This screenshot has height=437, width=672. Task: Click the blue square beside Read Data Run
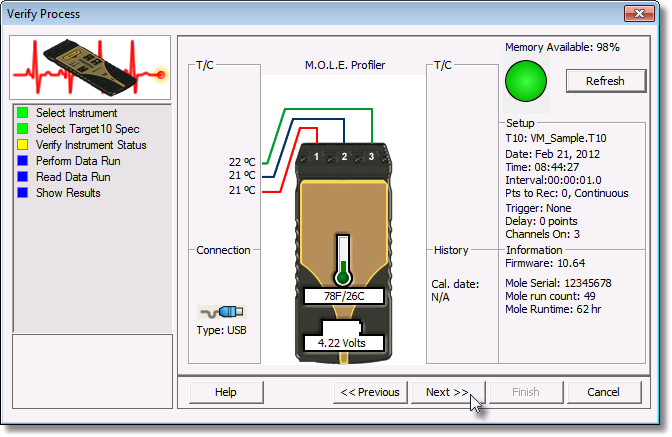[x=23, y=177]
